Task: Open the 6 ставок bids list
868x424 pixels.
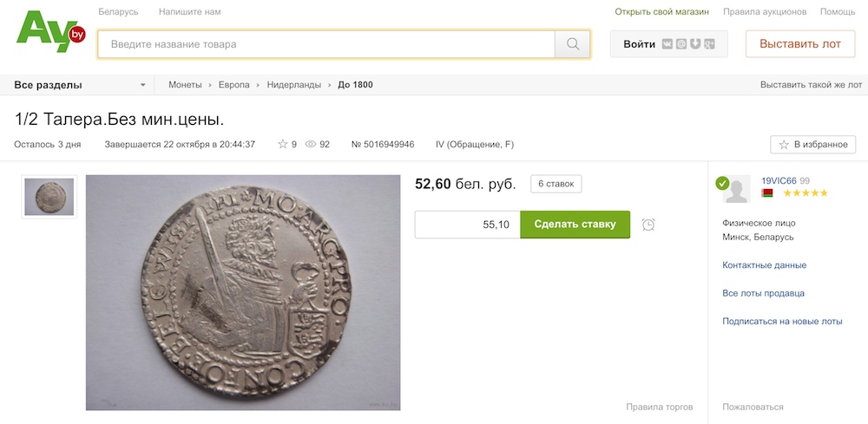Action: (556, 184)
